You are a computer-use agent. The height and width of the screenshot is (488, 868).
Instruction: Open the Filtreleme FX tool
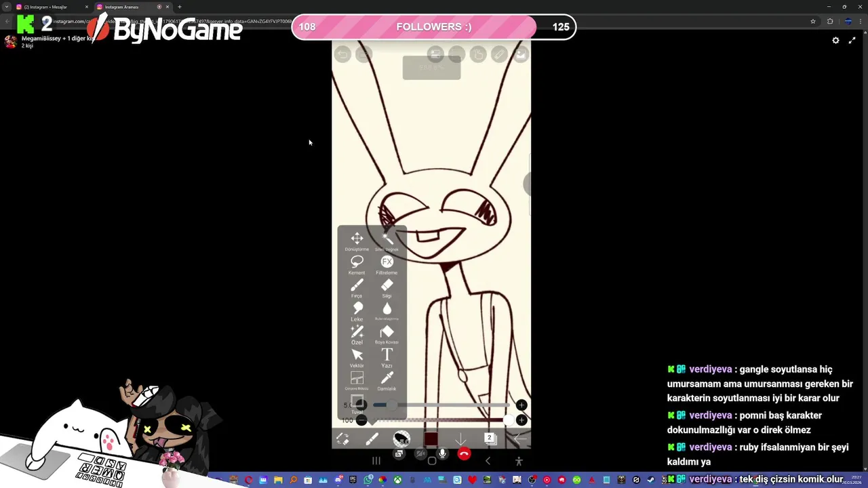tap(387, 264)
